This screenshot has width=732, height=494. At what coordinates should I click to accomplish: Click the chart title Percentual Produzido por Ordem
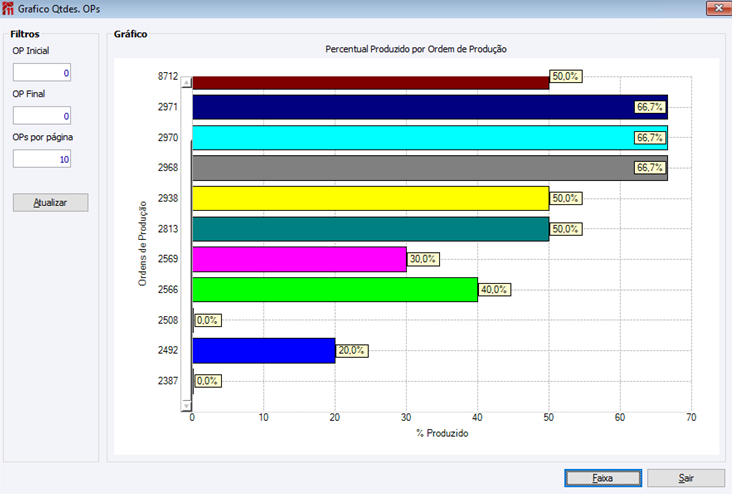point(416,49)
